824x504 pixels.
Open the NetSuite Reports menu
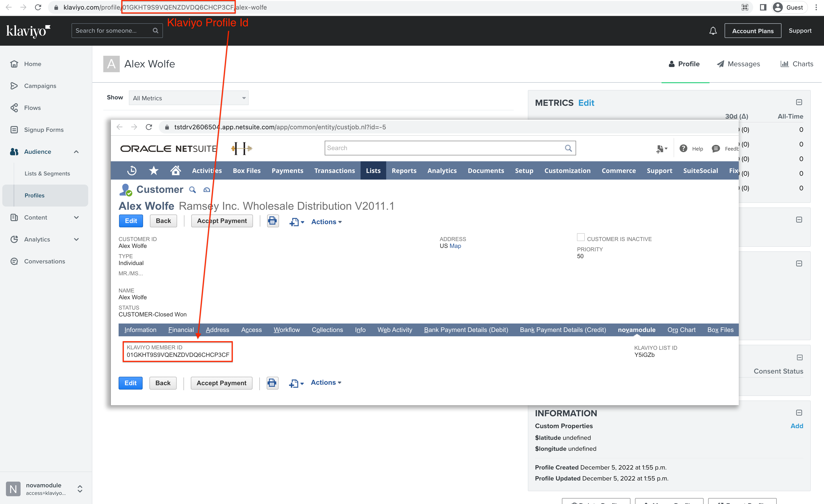404,171
